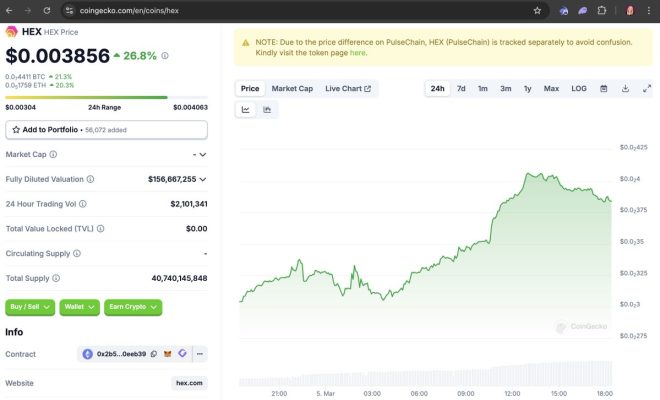660x400 pixels.
Task: Click the second purple extension icon
Action: coord(583,11)
